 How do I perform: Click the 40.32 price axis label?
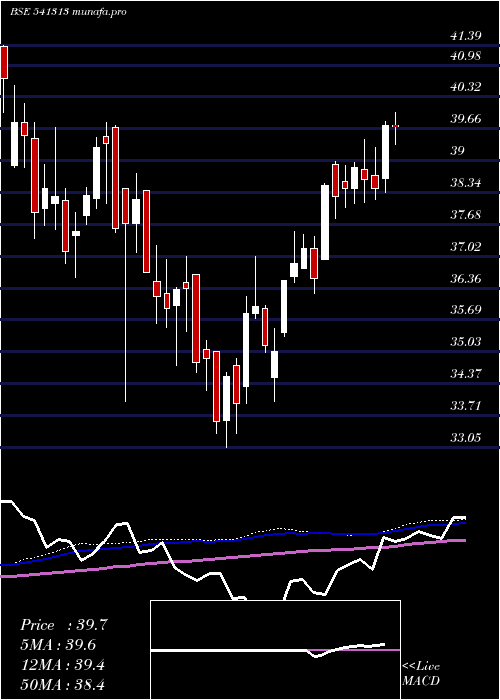click(x=466, y=87)
